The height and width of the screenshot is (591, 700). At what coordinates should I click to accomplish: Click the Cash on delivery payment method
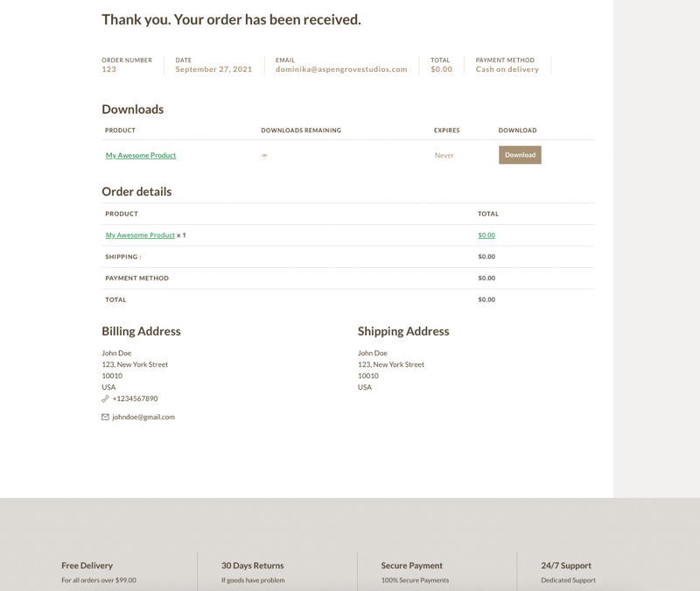(x=507, y=69)
